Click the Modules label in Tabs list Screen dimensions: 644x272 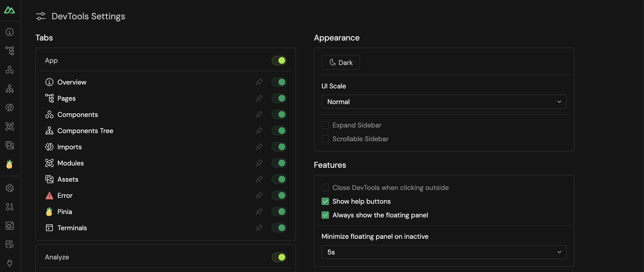[x=71, y=163]
